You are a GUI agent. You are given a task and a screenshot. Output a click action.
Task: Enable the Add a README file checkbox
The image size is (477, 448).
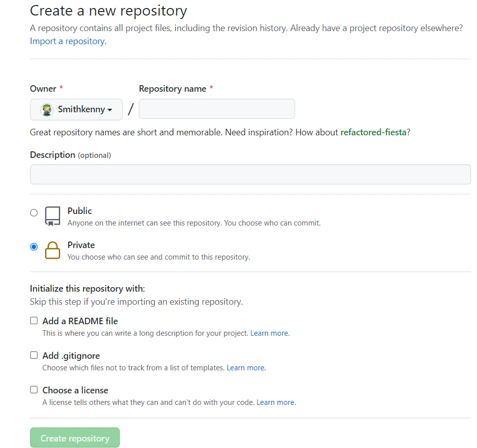(34, 321)
